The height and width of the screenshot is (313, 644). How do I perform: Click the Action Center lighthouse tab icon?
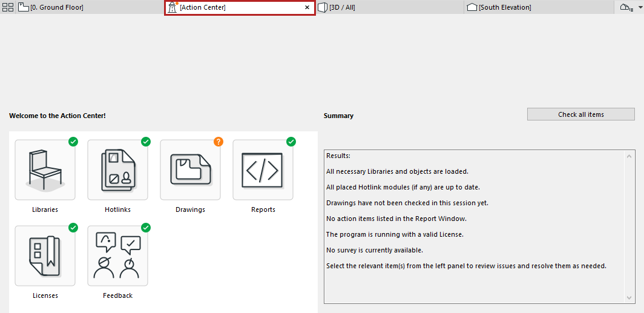click(172, 7)
